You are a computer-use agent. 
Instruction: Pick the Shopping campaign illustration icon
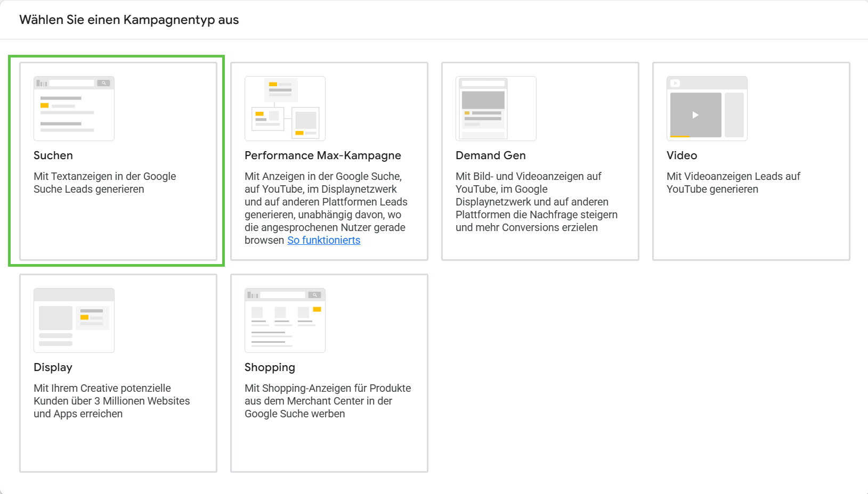click(x=285, y=320)
